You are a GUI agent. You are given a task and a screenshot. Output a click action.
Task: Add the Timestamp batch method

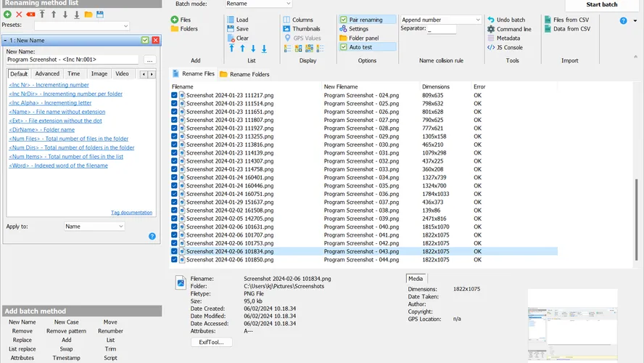pyautogui.click(x=66, y=358)
